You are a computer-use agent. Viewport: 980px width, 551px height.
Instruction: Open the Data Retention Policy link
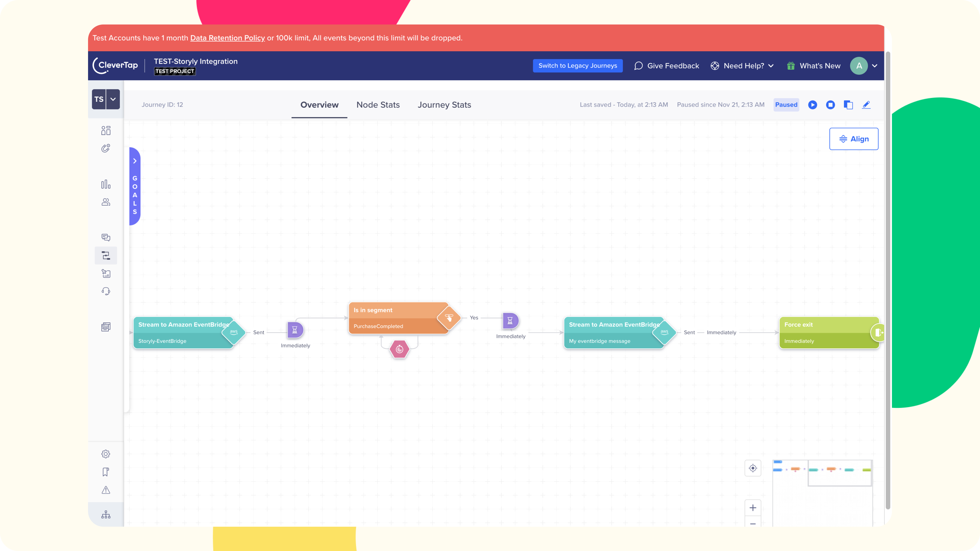coord(227,38)
